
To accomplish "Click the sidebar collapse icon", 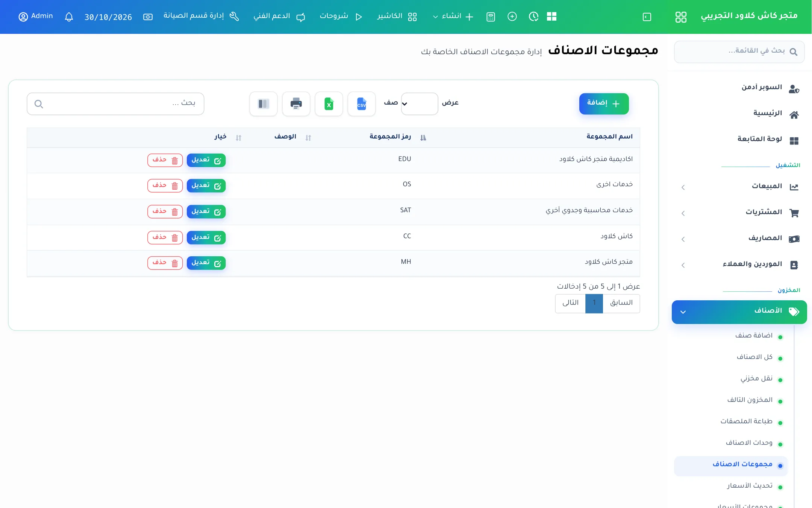I will (647, 17).
